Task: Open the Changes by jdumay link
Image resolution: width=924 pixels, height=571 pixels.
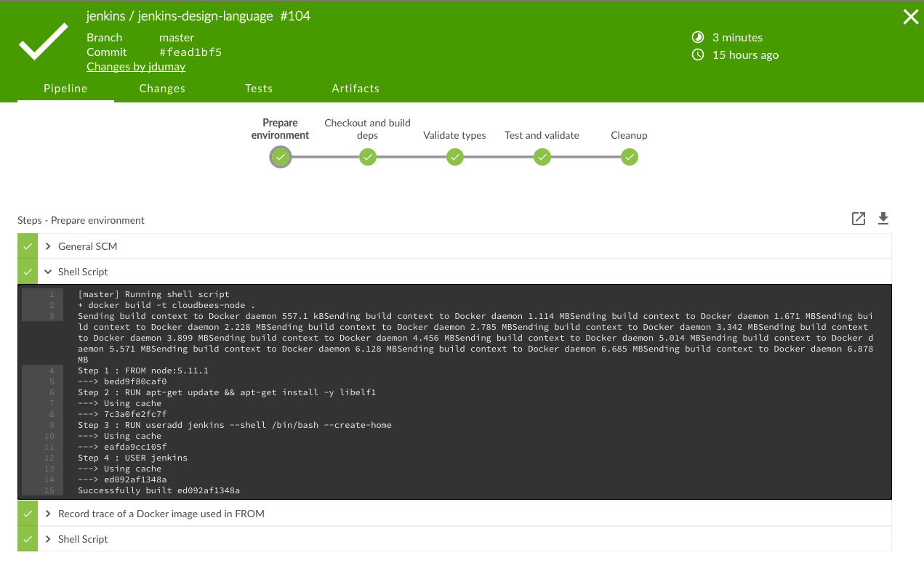Action: tap(136, 67)
